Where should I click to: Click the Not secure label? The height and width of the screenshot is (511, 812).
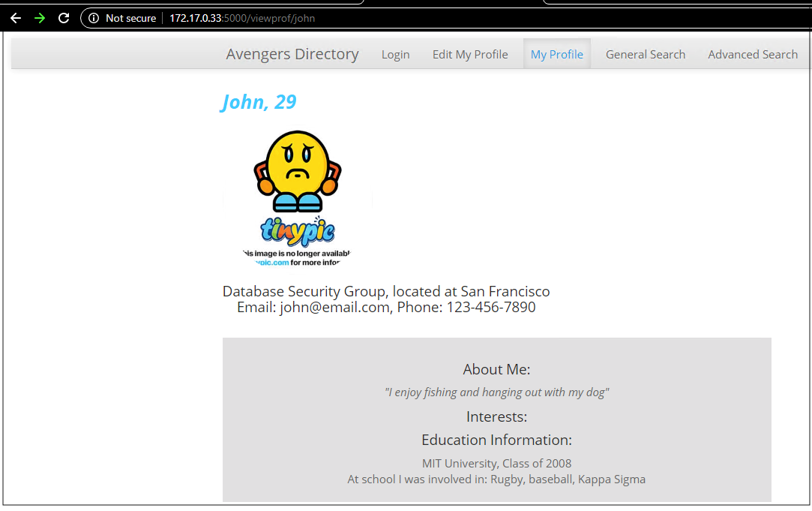[x=130, y=18]
